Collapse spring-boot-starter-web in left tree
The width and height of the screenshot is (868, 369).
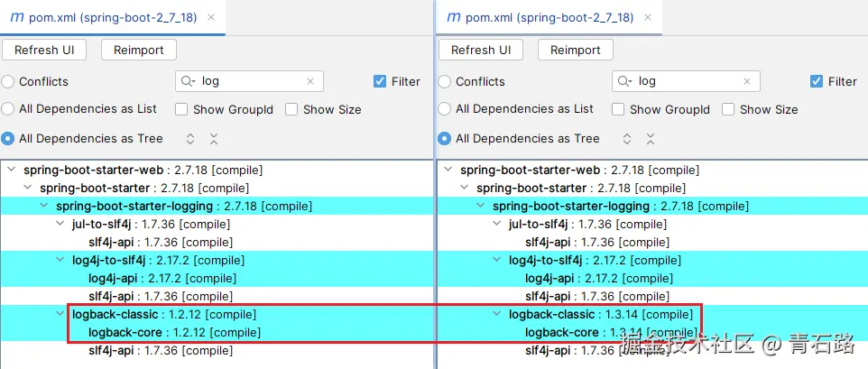tap(12, 170)
